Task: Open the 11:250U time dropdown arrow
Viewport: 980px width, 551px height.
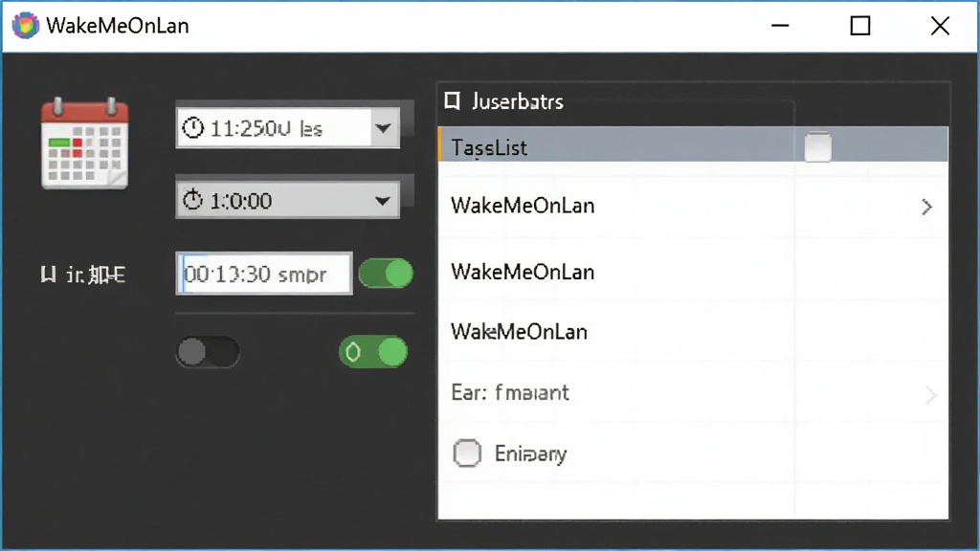Action: [x=383, y=128]
